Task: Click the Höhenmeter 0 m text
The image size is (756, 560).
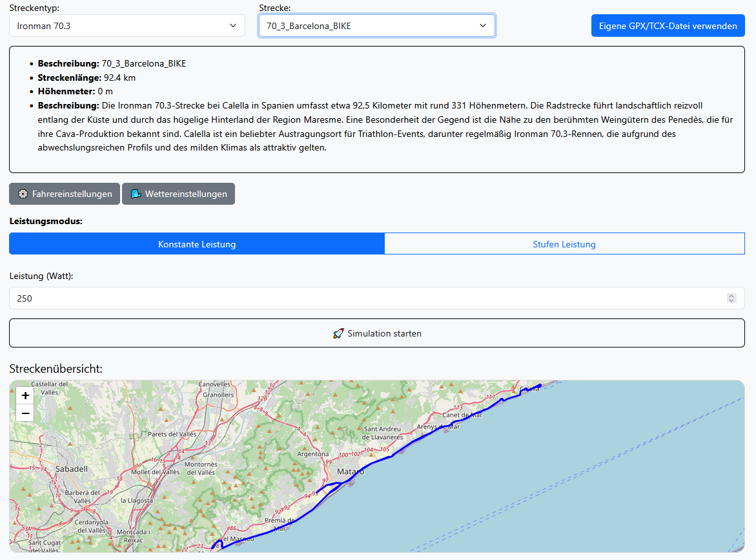Action: click(76, 91)
